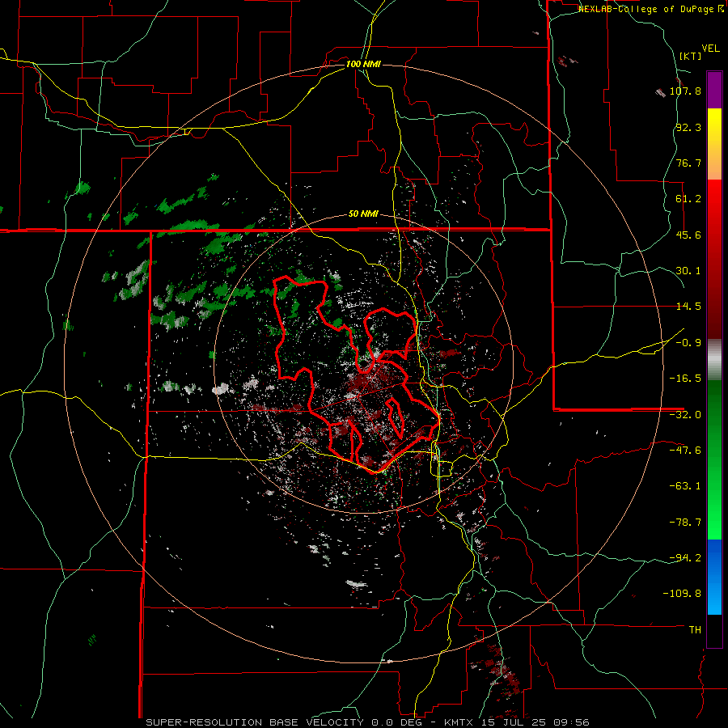
Task: Click the Super-Resolution Base Velocity KMTX caption
Action: click(368, 722)
